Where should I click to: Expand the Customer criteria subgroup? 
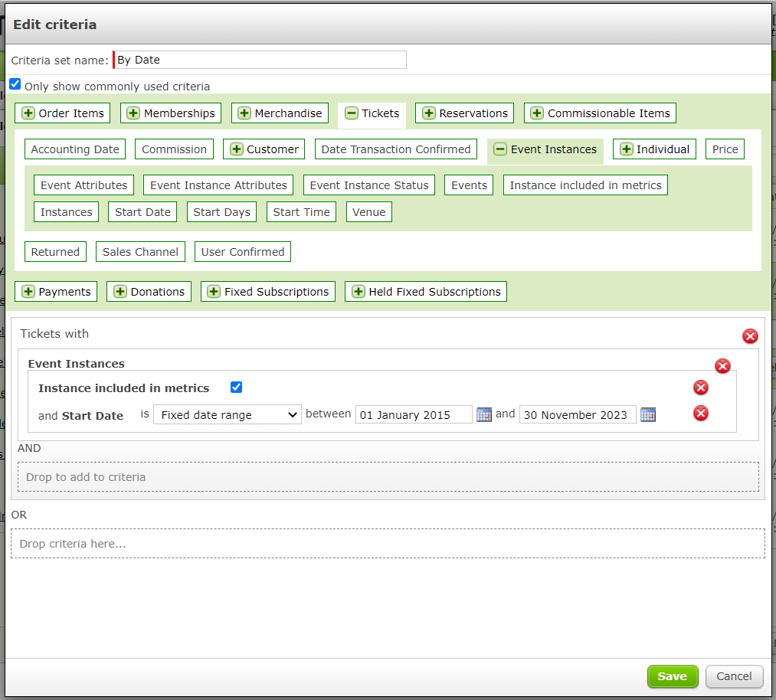point(264,149)
